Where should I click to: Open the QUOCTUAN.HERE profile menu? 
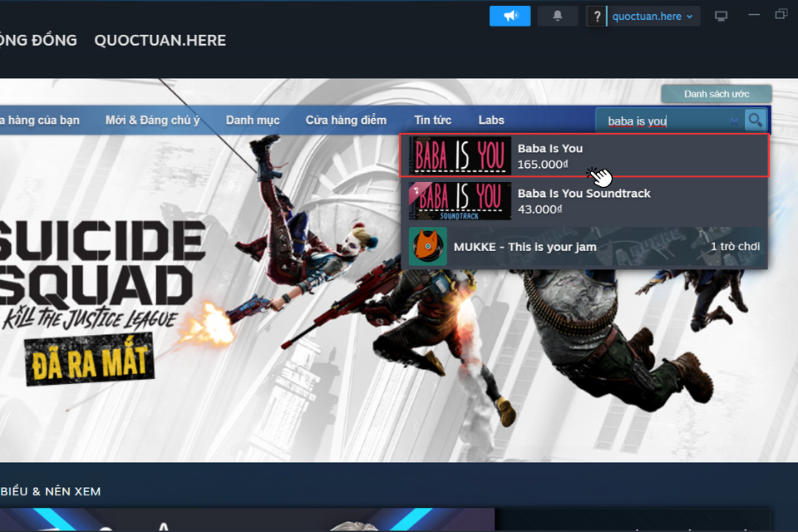tap(160, 40)
